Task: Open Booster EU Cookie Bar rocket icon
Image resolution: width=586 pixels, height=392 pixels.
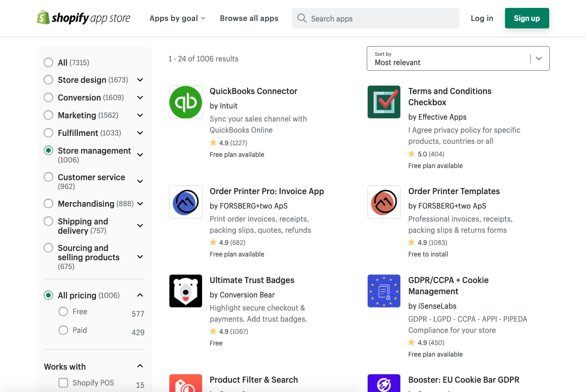Action: point(384,383)
